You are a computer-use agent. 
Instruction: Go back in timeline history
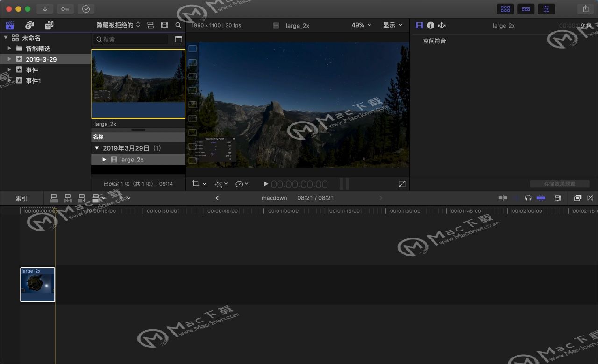217,198
